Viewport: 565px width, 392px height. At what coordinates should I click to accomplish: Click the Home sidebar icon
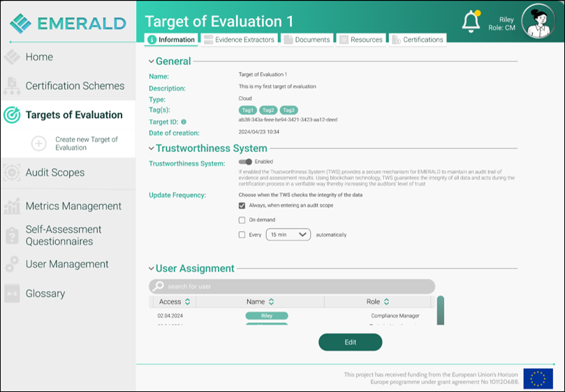12,57
